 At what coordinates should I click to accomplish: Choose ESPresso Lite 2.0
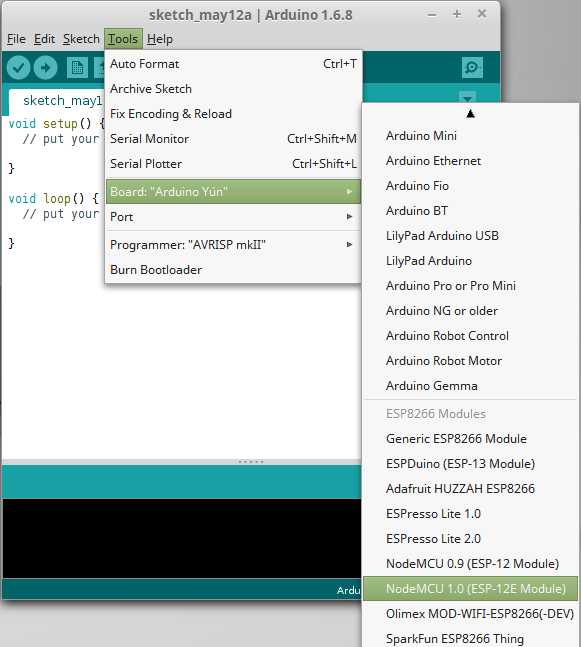[470, 538]
